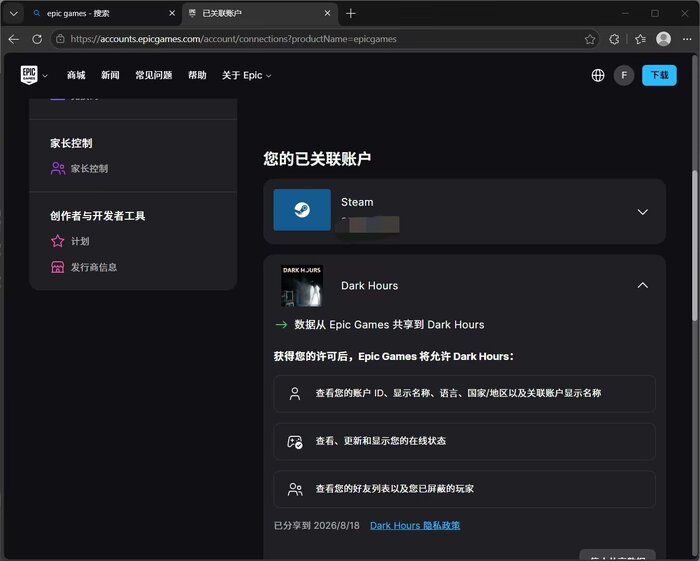Open browser settings and more menu
Viewport: 700px width, 561px height.
(x=687, y=39)
